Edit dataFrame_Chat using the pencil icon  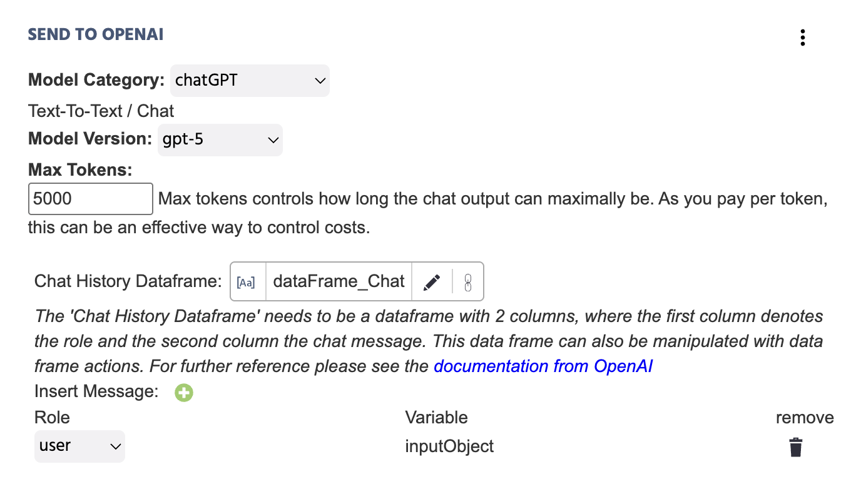pos(431,281)
